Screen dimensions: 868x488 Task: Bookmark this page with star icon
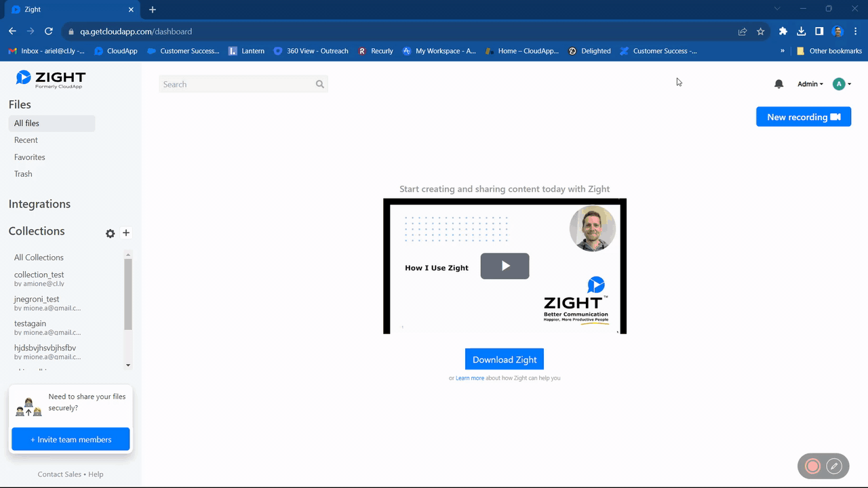pos(761,31)
